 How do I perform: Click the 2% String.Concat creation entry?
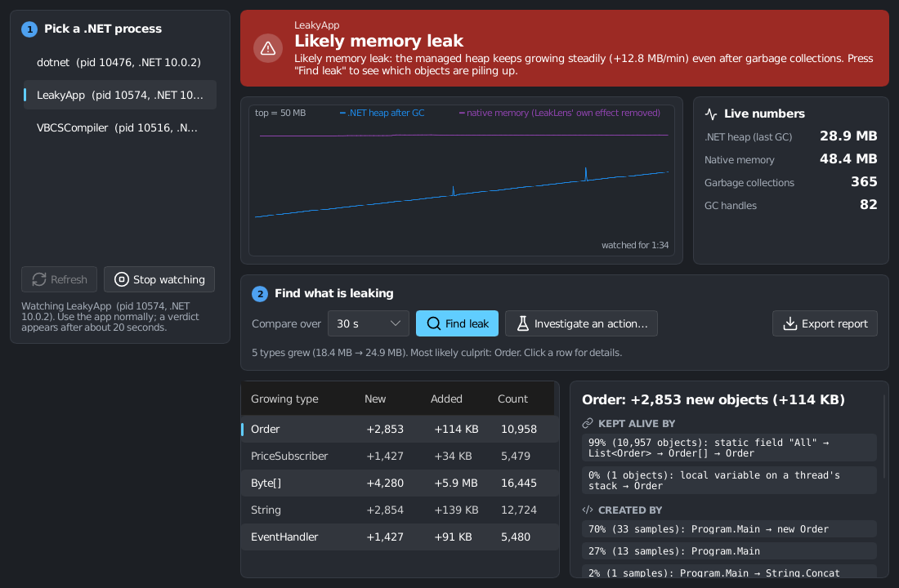coord(729,572)
